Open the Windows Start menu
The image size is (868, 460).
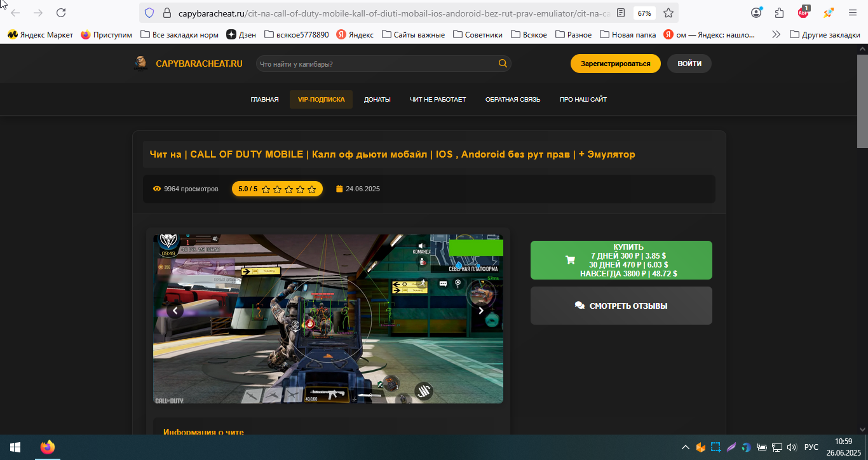(x=15, y=447)
